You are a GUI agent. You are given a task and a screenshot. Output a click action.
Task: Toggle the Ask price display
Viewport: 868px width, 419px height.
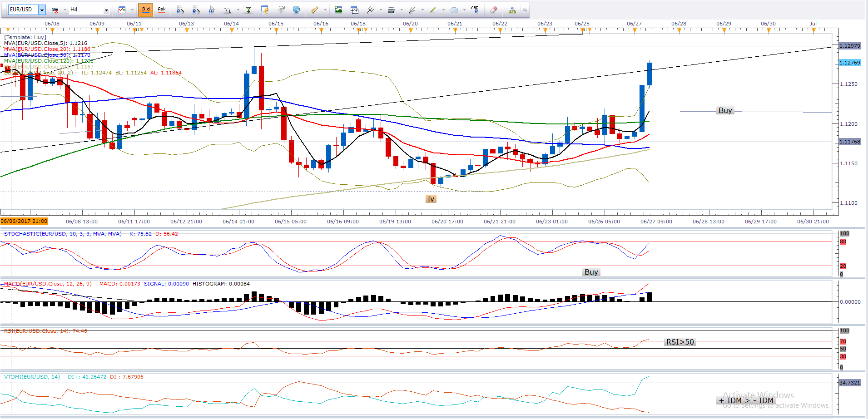coord(161,10)
